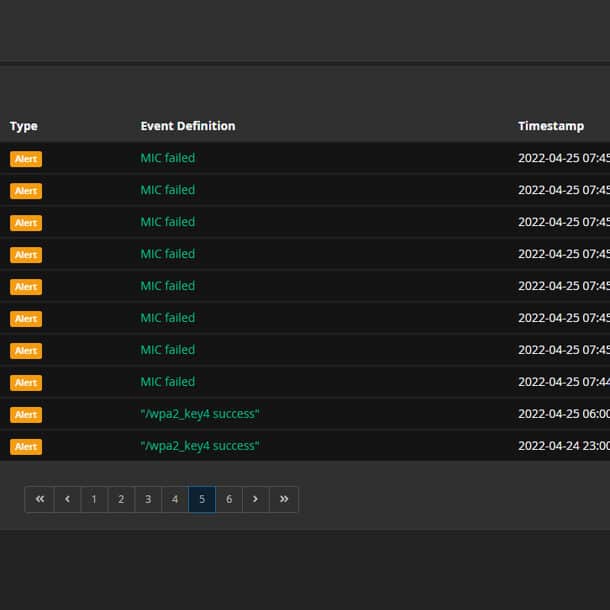Click the Event Definition column header

pyautogui.click(x=188, y=126)
